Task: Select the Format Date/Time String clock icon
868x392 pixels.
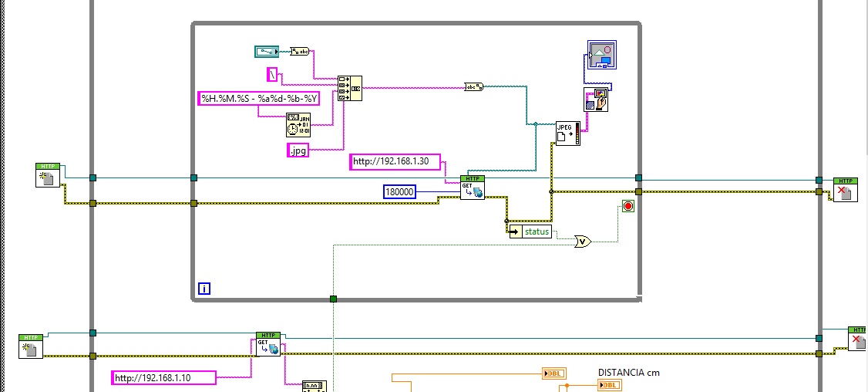Action: pos(298,124)
